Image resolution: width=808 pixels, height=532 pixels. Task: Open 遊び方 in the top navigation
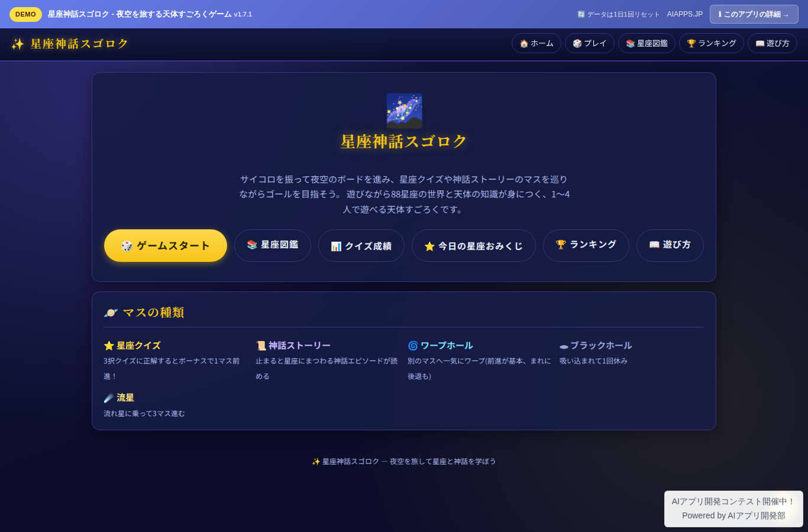[x=772, y=43]
